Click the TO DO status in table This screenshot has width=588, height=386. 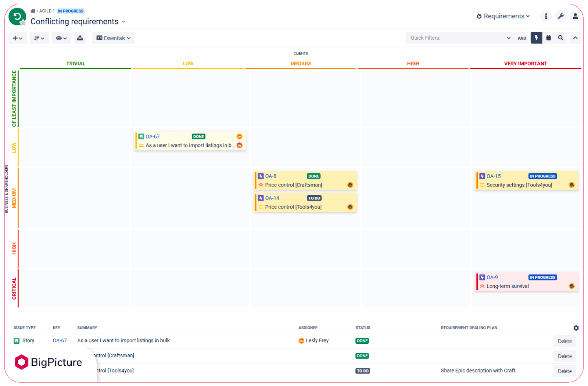point(363,371)
